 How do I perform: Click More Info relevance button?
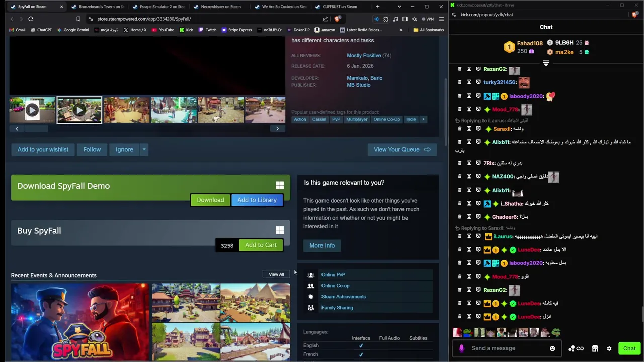pyautogui.click(x=322, y=245)
